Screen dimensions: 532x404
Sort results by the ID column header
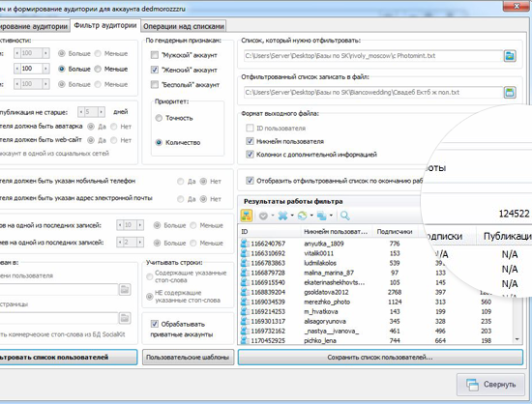(269, 232)
